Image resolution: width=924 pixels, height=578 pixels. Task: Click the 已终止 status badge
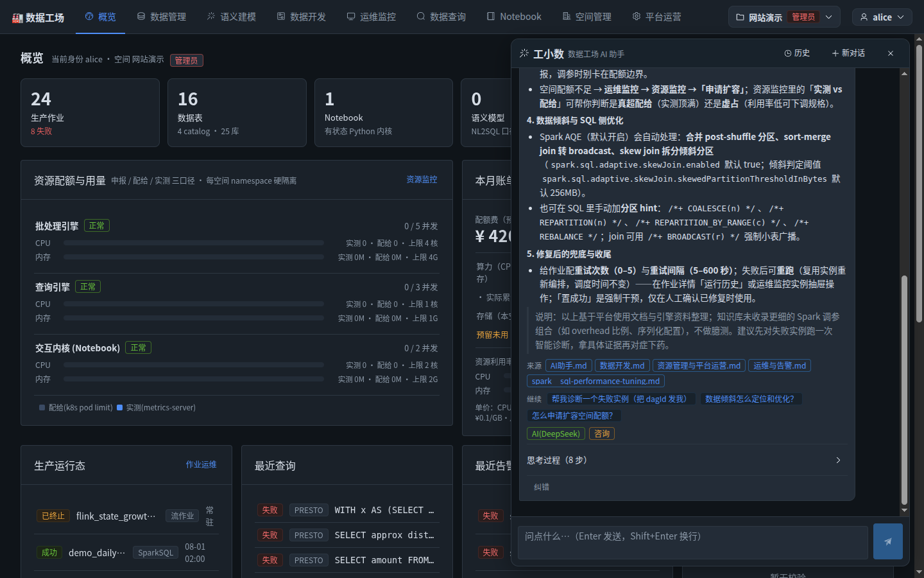coord(53,516)
